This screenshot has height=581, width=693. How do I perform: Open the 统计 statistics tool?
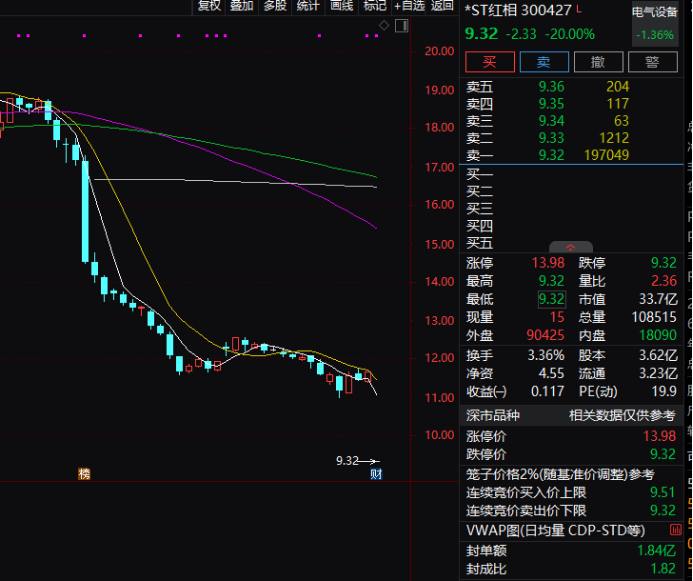(308, 6)
